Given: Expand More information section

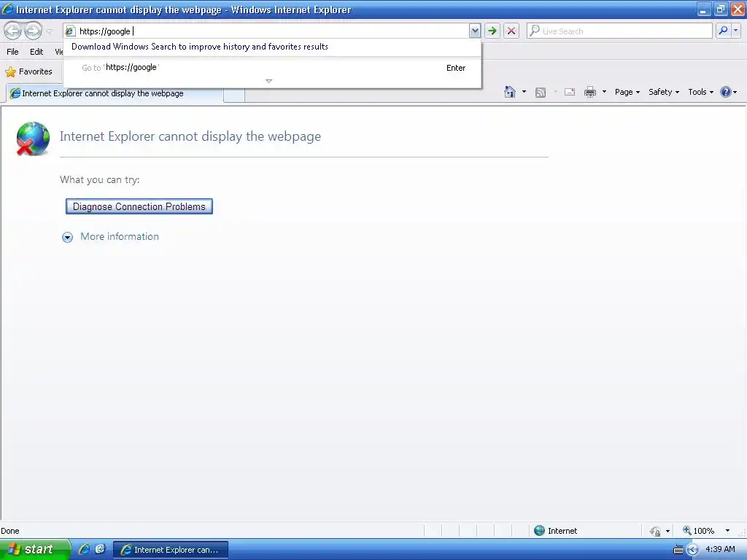Looking at the screenshot, I should coord(68,237).
